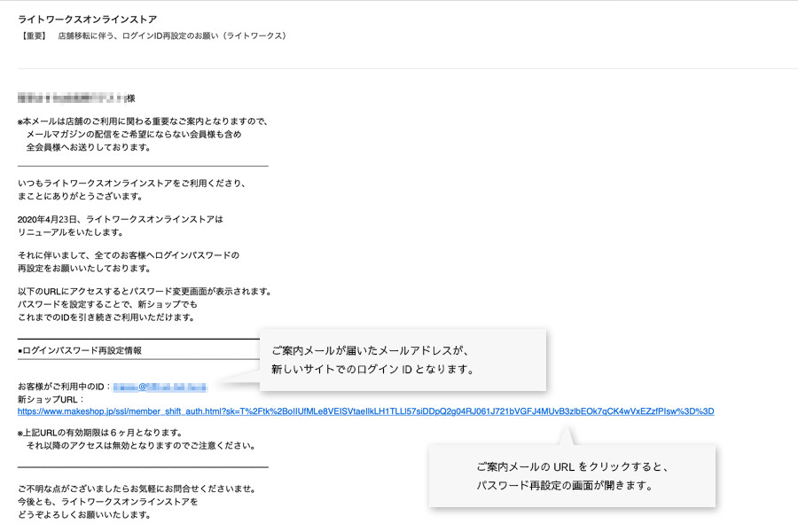Click the line ご不明な点がございましたらお気軽にお問合せくださいませ。
This screenshot has height=532, width=798.
(137, 489)
